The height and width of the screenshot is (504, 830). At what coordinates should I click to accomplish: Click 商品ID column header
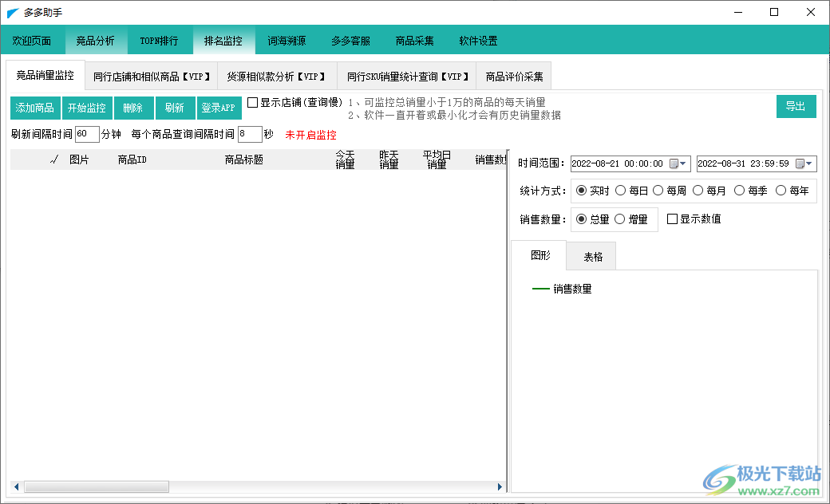132,159
